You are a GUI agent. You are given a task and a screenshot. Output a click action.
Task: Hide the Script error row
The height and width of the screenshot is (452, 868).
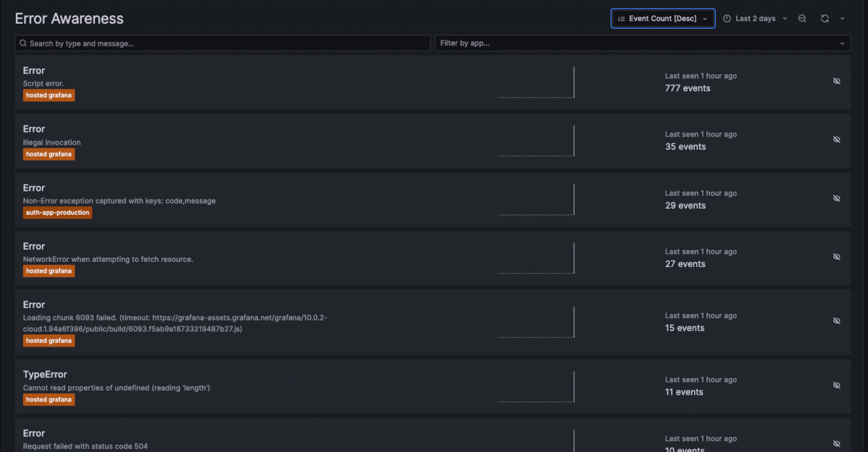pos(836,81)
